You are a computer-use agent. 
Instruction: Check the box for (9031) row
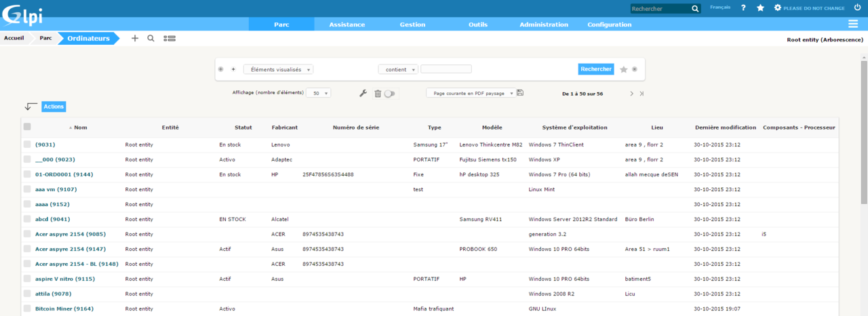(x=27, y=144)
